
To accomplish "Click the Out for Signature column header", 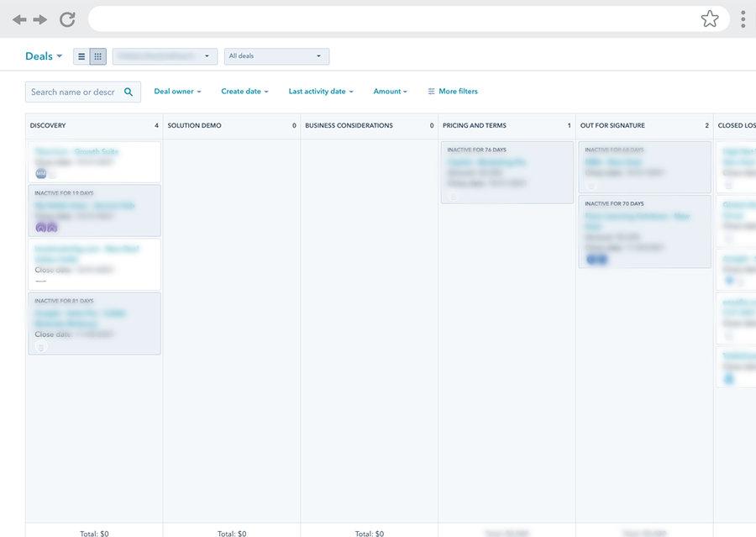I will pos(644,125).
